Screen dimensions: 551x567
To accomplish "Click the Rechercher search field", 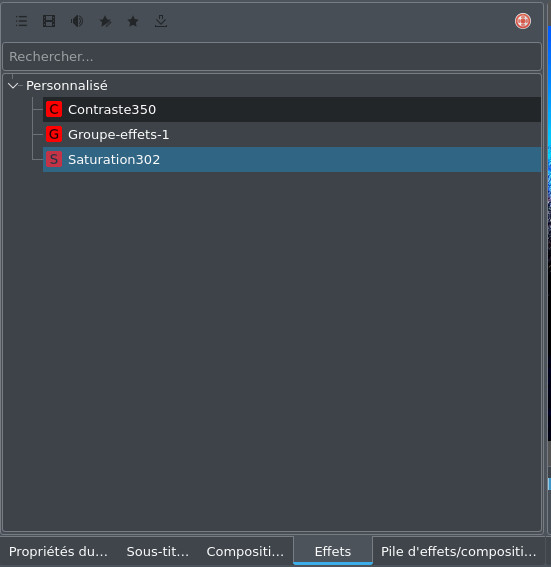I will (272, 56).
